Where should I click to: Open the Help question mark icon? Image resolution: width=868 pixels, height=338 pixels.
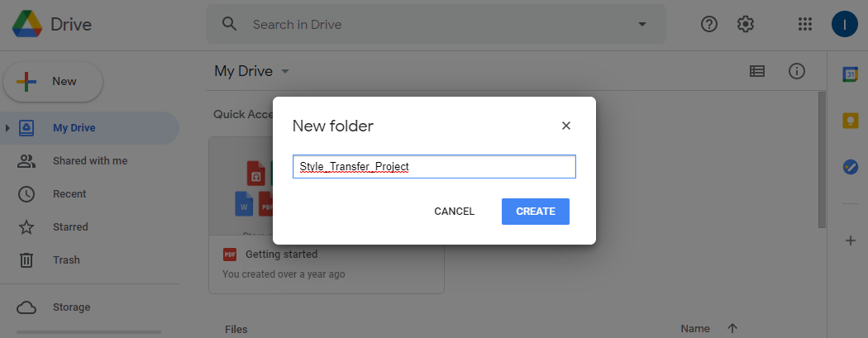pyautogui.click(x=708, y=24)
